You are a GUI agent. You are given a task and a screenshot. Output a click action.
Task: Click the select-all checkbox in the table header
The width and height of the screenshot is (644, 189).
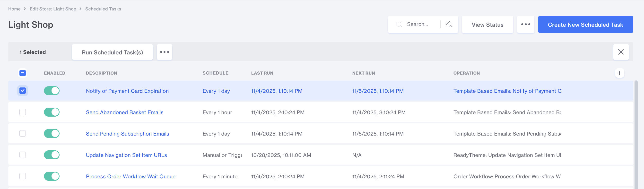(x=23, y=73)
